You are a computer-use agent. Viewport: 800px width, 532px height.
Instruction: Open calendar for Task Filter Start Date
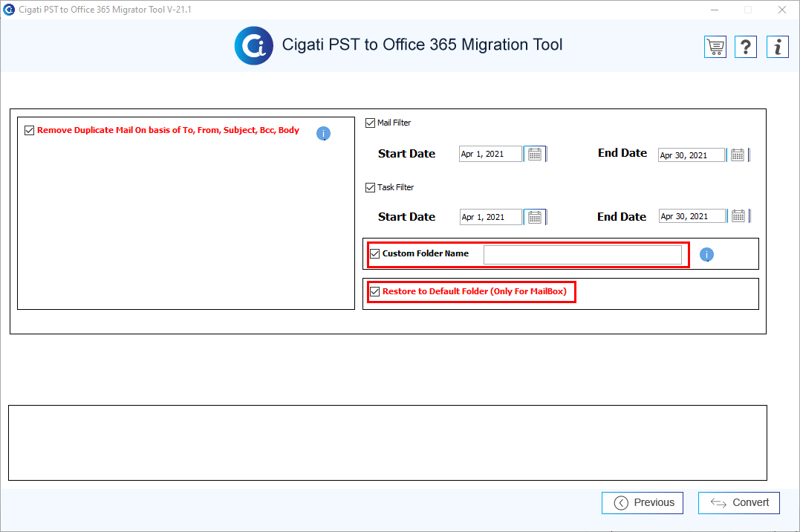coord(535,217)
